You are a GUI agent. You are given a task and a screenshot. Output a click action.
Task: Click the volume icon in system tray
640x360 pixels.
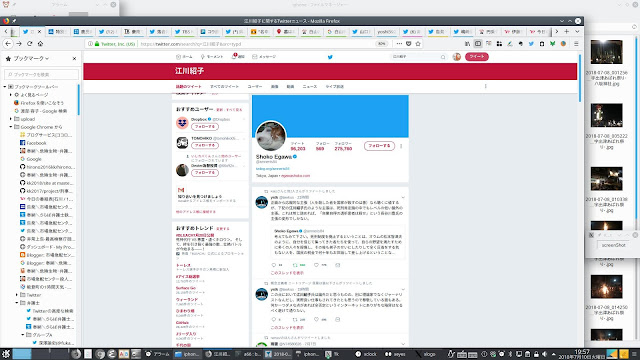click(x=544, y=354)
